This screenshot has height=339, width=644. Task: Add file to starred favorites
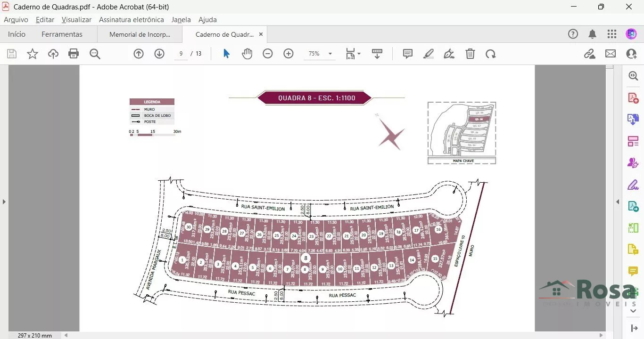pyautogui.click(x=33, y=54)
